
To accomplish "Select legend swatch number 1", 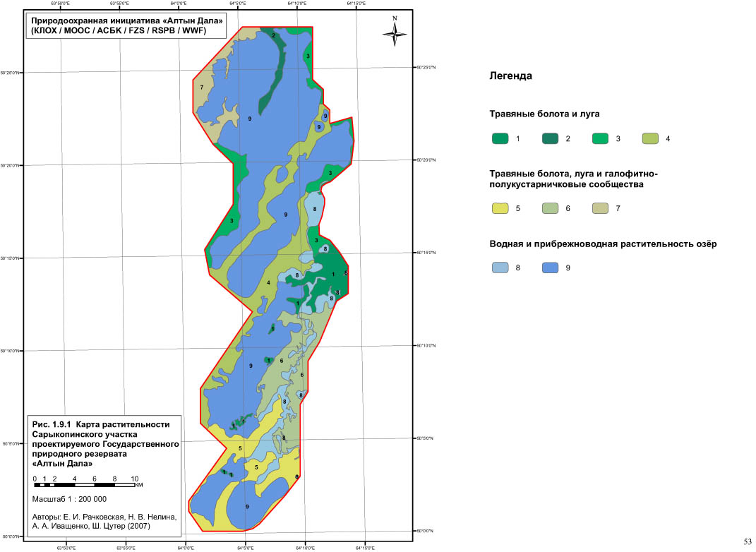I will coord(500,139).
